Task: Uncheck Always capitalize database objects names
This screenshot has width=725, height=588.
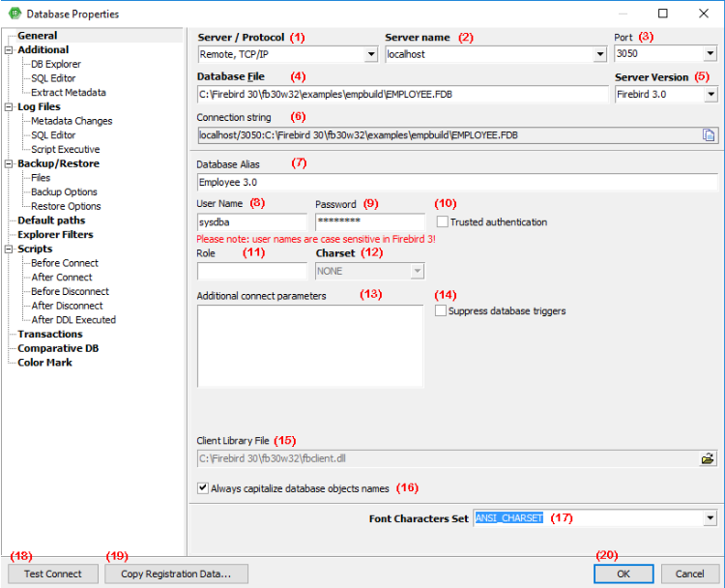Action: click(203, 488)
